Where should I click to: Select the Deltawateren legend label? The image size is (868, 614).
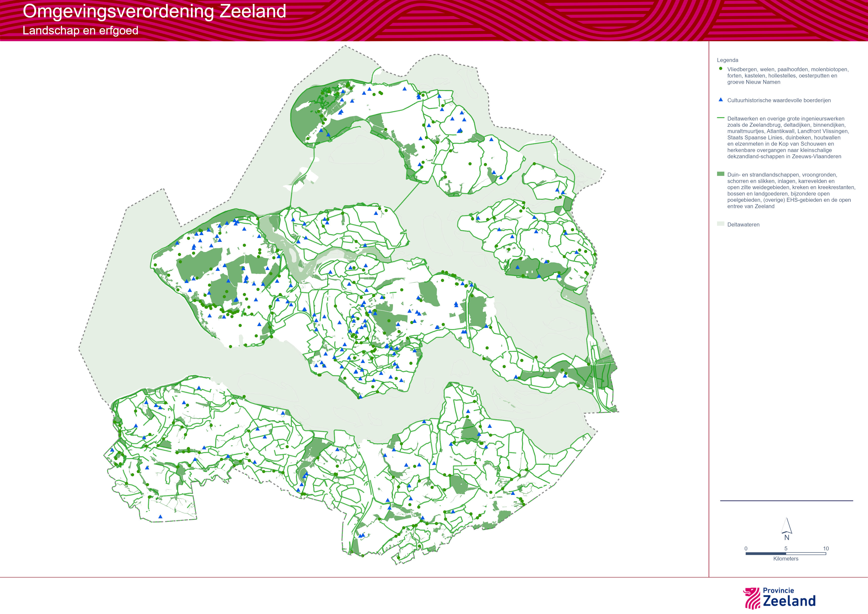743,225
